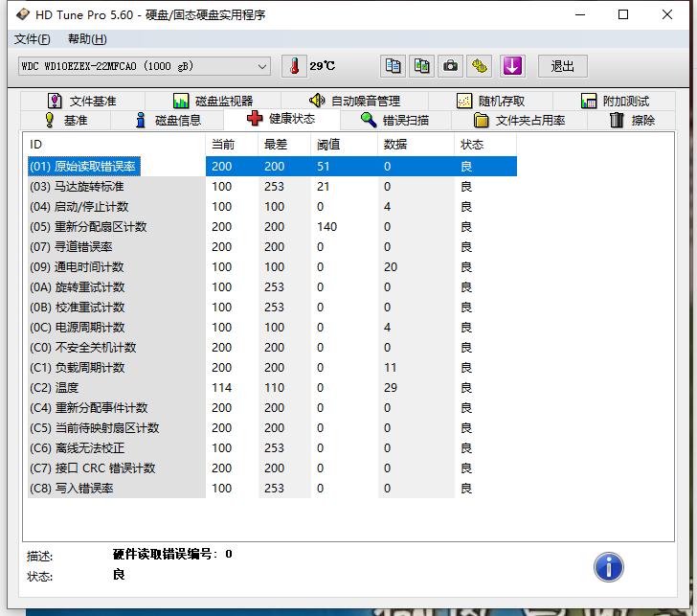Select row (C1) 负载周期计数

272,367
